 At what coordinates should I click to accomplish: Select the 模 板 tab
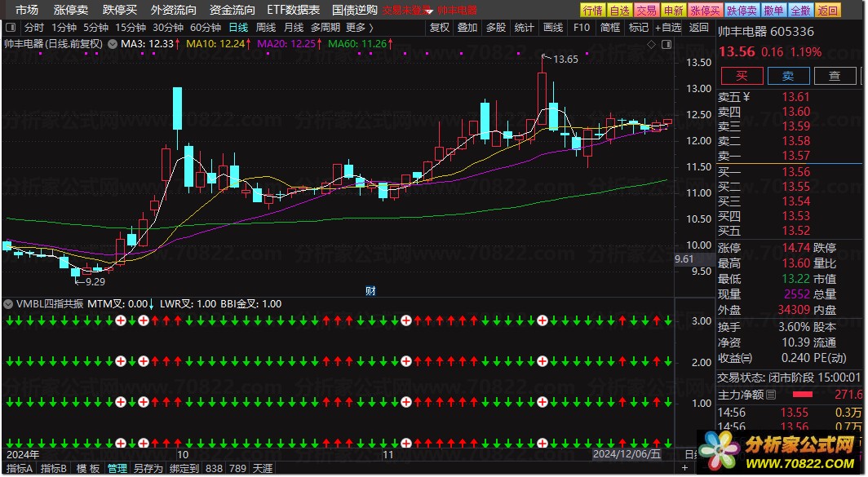click(88, 469)
